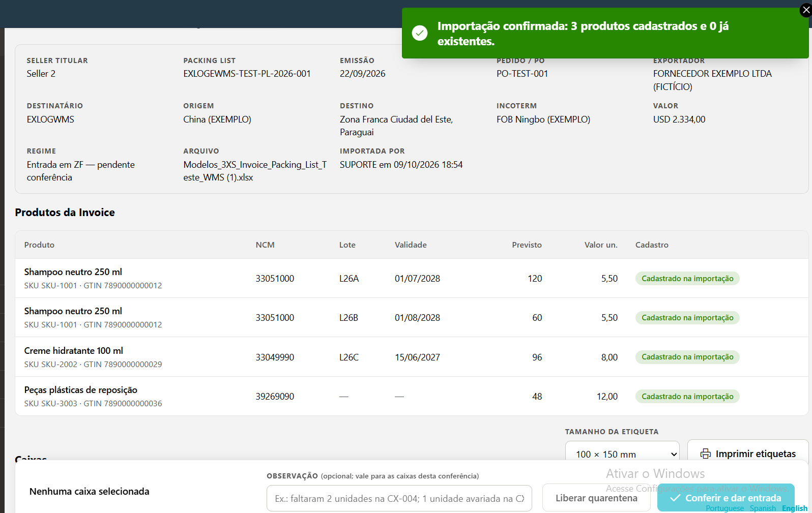The height and width of the screenshot is (513, 812).
Task: Click the imported file name Modelos_3XS_Invoice_Packing_List
Action: (x=255, y=171)
